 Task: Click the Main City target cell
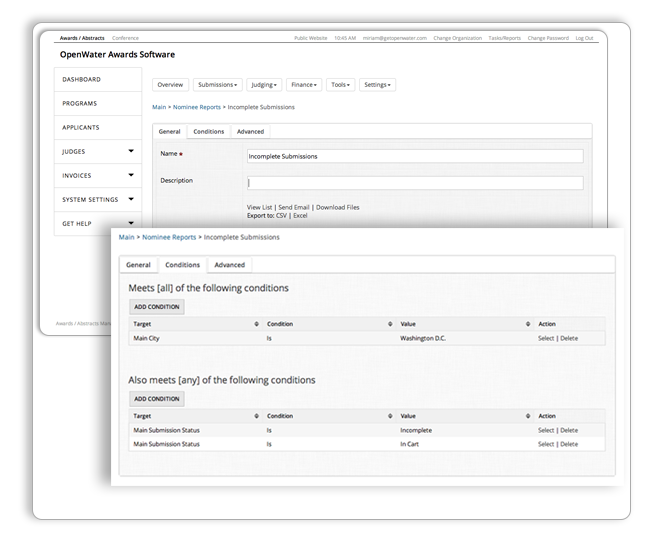coord(146,338)
